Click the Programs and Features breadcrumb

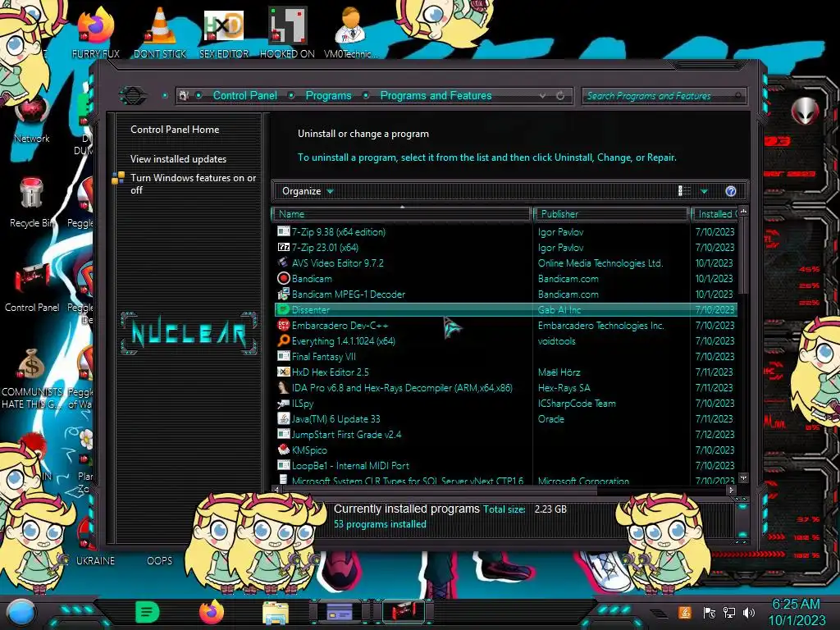coord(436,96)
